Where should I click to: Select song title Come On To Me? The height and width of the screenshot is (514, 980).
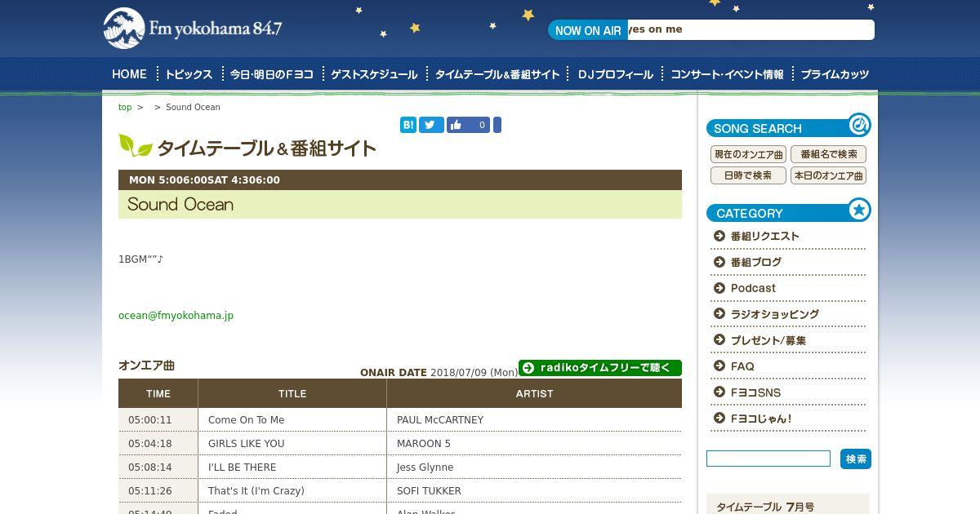[247, 420]
